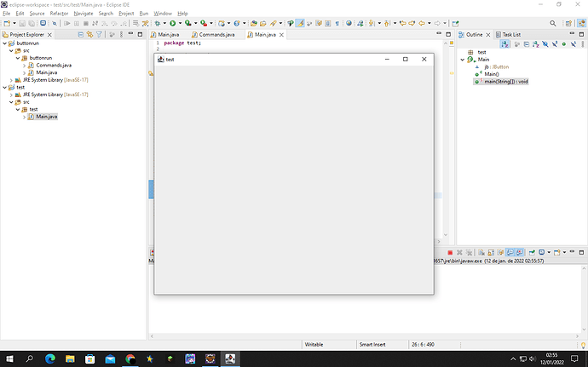Viewport: 588px width, 367px height.
Task: Click the Open Web Browser globe icon
Action: pyautogui.click(x=349, y=23)
